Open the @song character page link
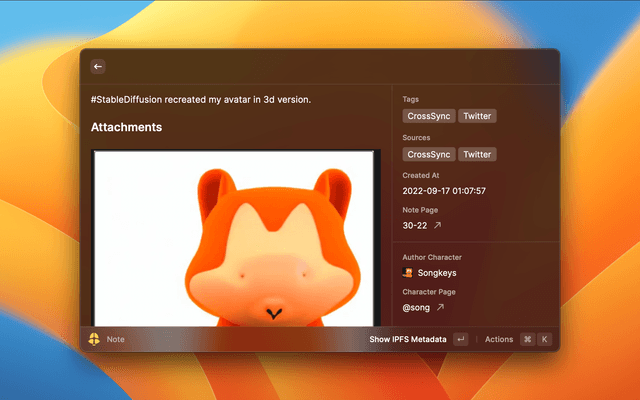Viewport: 640px width, 400px height. [416, 308]
